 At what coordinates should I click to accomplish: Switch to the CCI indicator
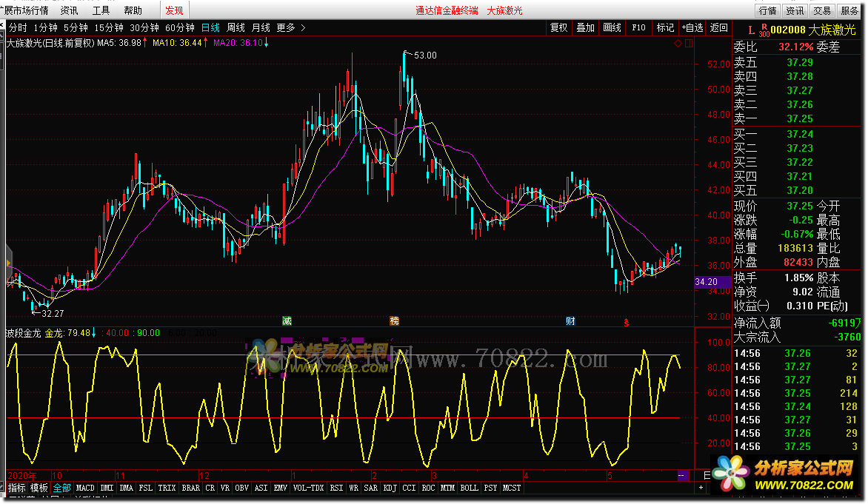409,488
